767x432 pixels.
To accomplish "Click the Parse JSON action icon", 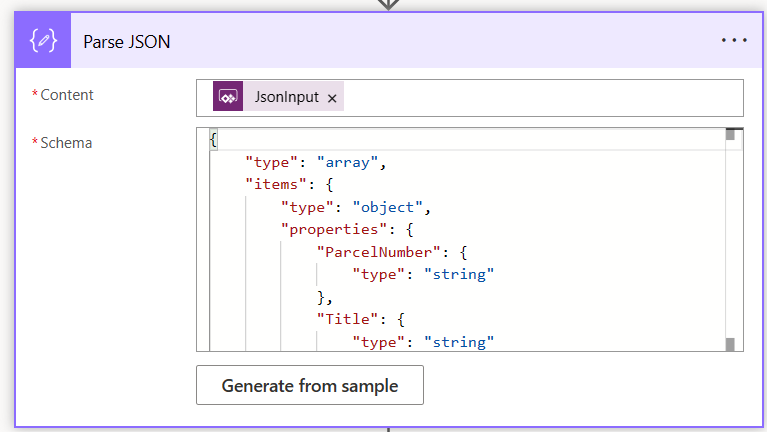I will click(43, 41).
